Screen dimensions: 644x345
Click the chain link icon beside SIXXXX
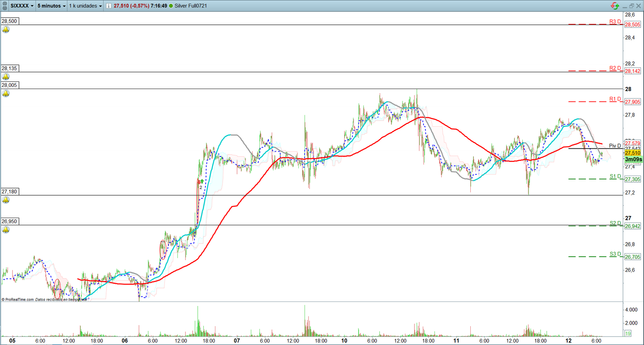4,6
